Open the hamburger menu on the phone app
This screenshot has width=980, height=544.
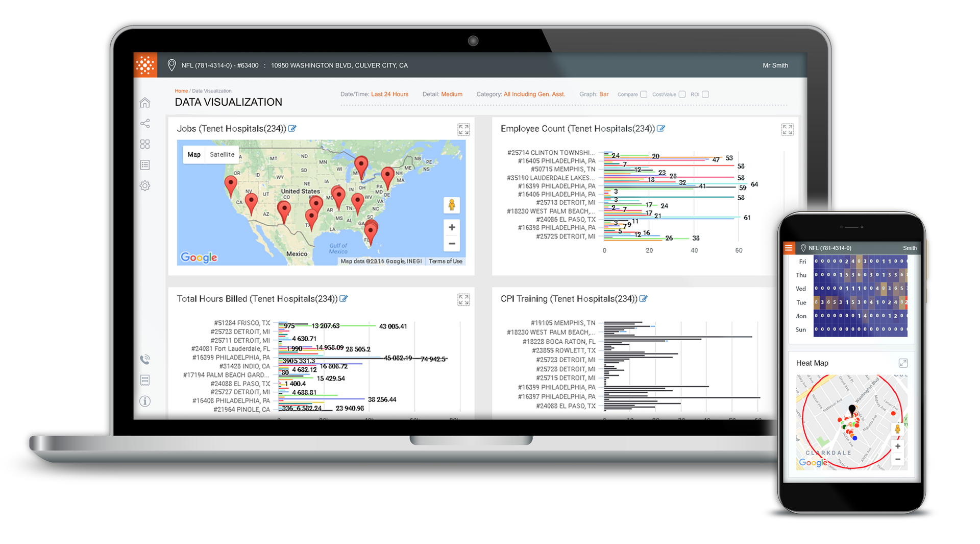tap(789, 247)
